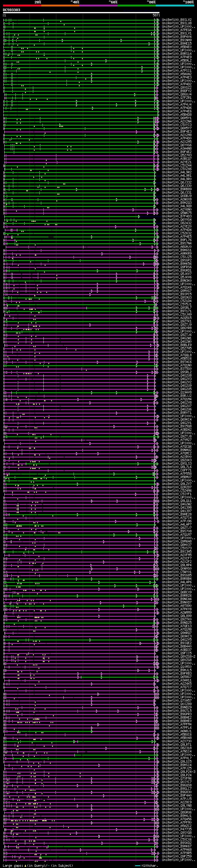Select the UniRef100_A2WUX8 label
197x868 pixels.
pyautogui.click(x=177, y=199)
